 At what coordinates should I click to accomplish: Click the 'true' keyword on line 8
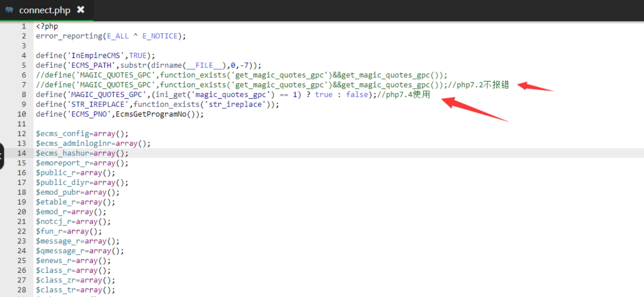tap(324, 94)
